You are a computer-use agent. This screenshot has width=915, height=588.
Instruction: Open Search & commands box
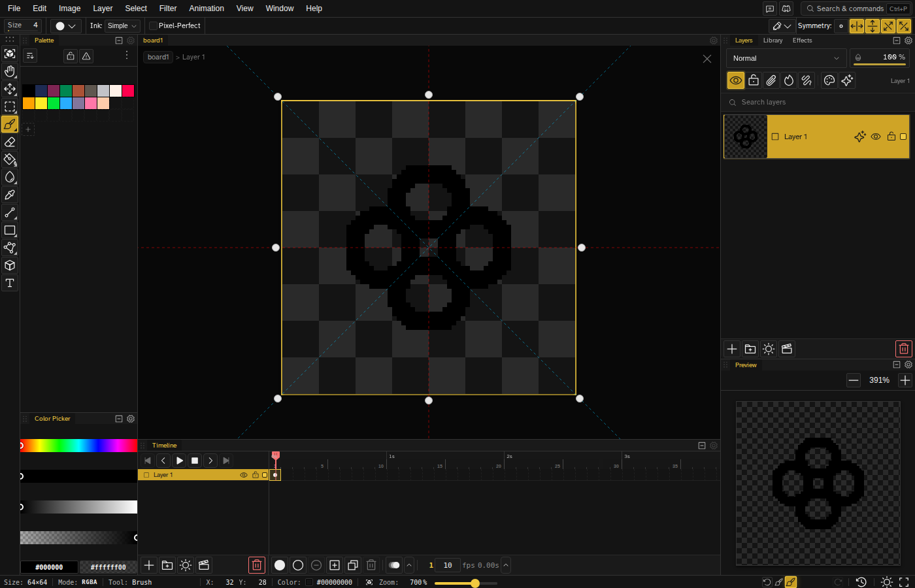click(x=856, y=8)
